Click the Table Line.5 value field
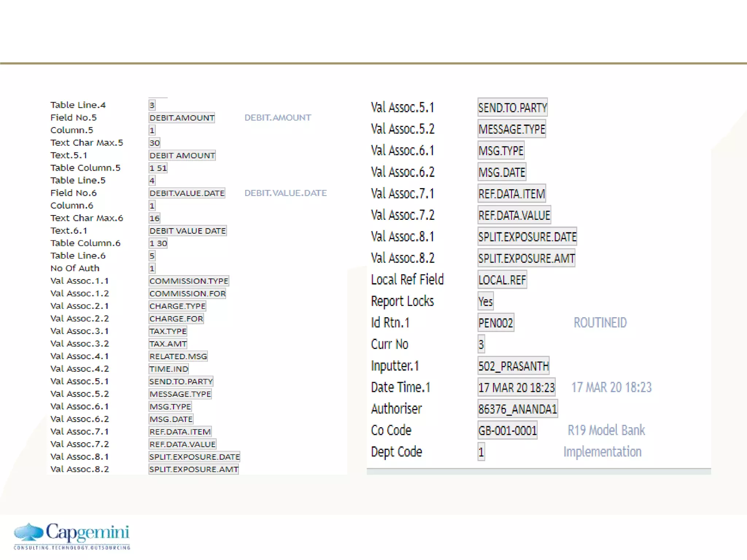The height and width of the screenshot is (560, 747). [152, 180]
